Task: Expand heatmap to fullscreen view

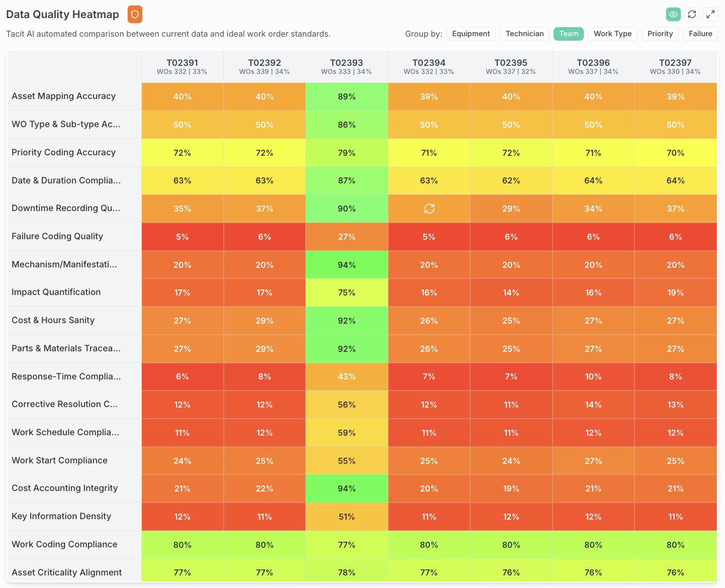Action: click(x=710, y=15)
